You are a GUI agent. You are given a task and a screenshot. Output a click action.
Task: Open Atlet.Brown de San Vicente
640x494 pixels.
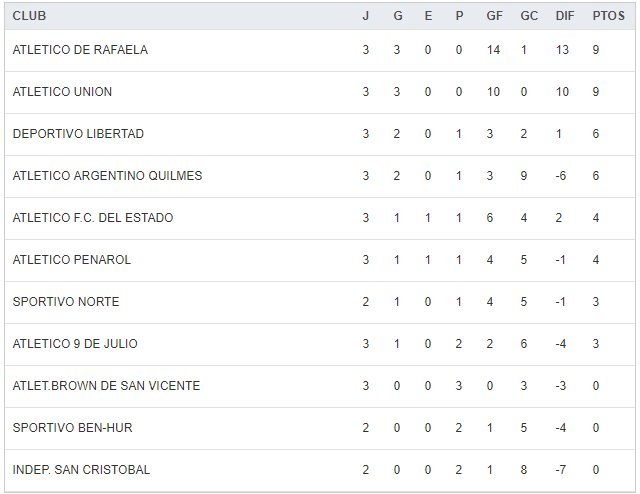point(106,386)
